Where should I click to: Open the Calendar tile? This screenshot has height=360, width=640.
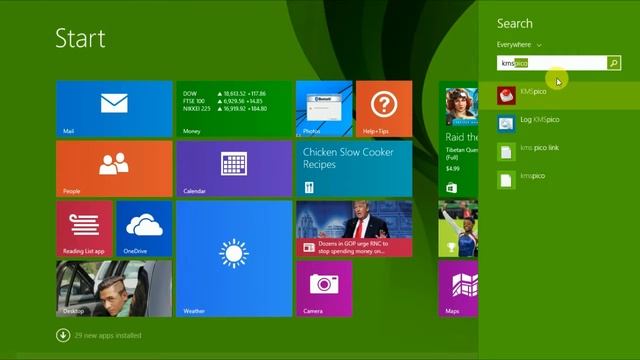[234, 169]
